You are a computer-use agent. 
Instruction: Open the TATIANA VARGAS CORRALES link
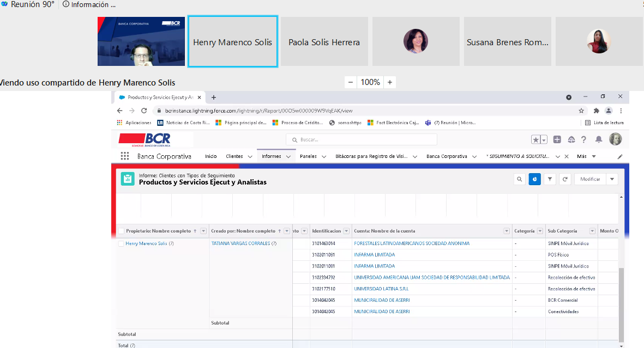point(240,243)
